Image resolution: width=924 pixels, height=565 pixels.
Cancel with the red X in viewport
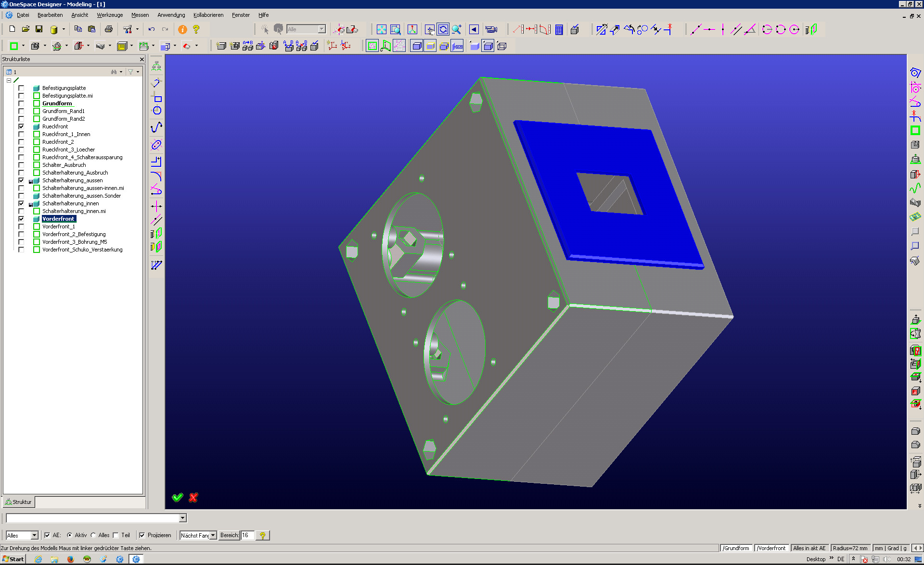(x=193, y=497)
